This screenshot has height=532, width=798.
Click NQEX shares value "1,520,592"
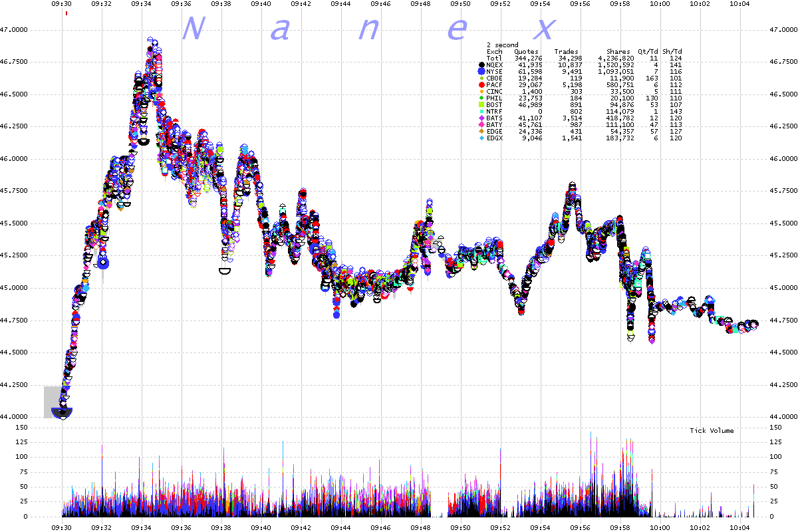616,65
